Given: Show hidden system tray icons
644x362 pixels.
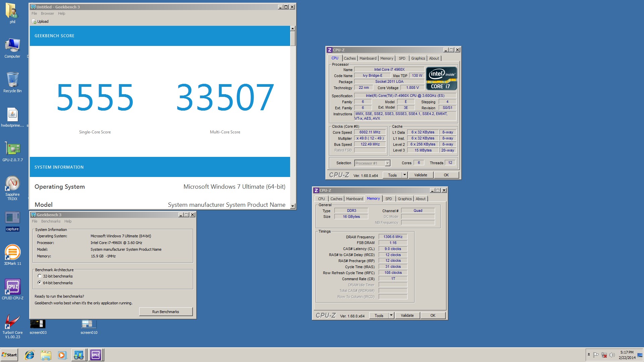Looking at the screenshot, I should (589, 355).
